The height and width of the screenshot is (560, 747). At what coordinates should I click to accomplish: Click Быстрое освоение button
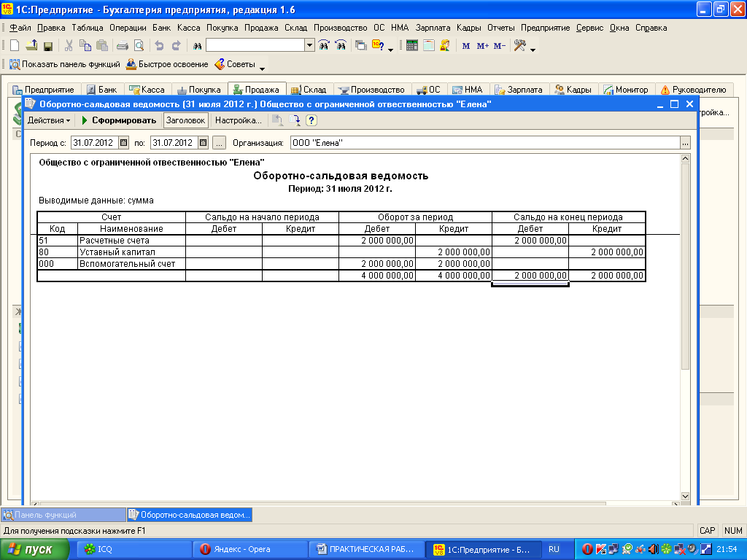click(x=167, y=64)
